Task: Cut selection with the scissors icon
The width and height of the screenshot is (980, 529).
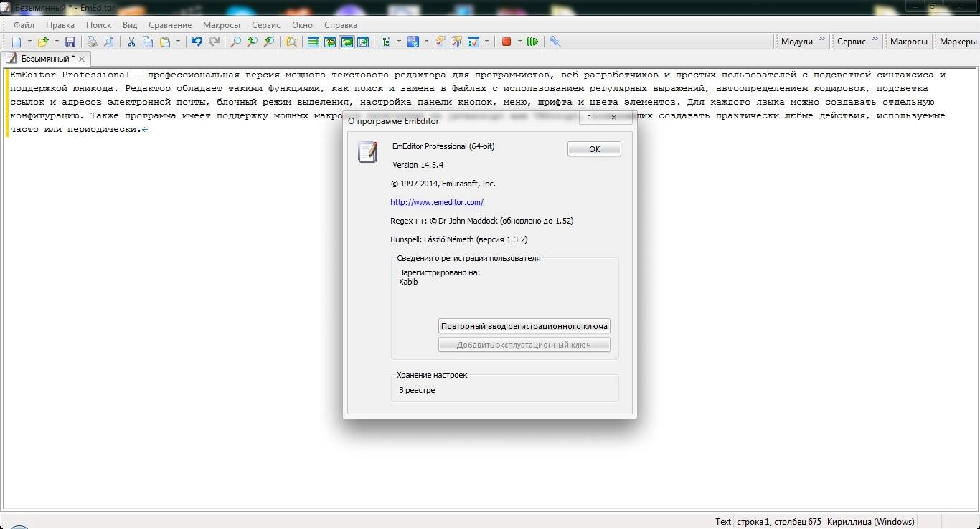Action: [x=131, y=42]
